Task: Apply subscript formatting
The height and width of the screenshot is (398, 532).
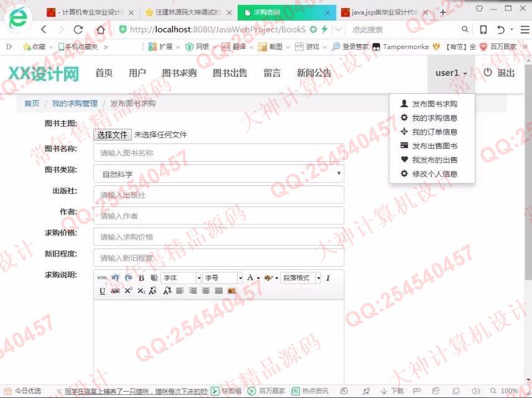Action: (x=141, y=291)
